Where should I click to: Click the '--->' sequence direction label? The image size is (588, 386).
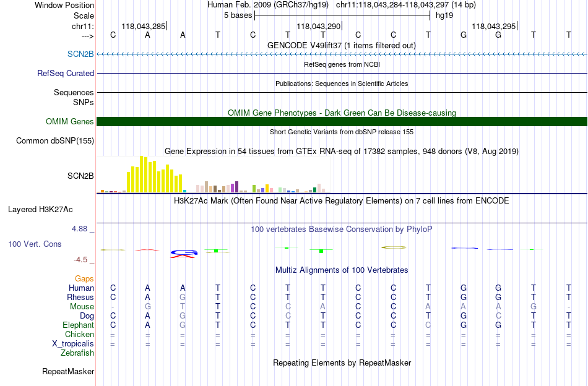tap(87, 36)
